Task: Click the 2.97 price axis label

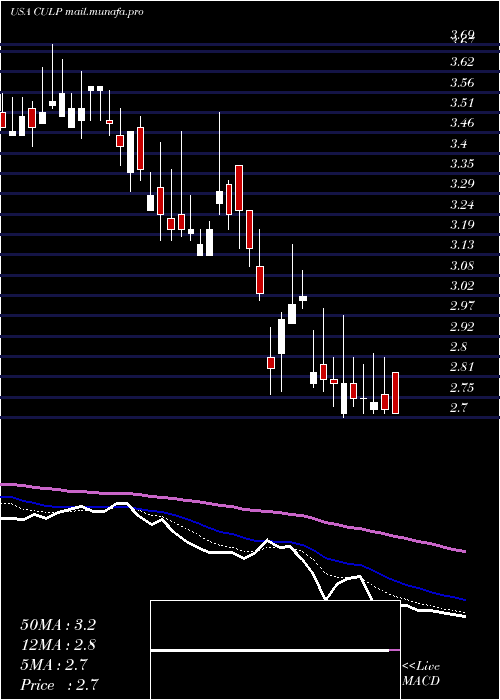Action: (x=462, y=306)
